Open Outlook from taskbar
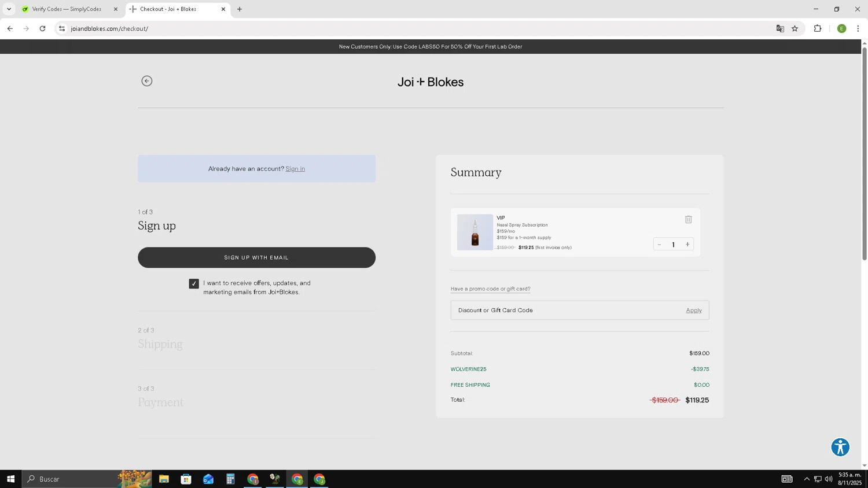Image resolution: width=868 pixels, height=488 pixels. (x=208, y=479)
